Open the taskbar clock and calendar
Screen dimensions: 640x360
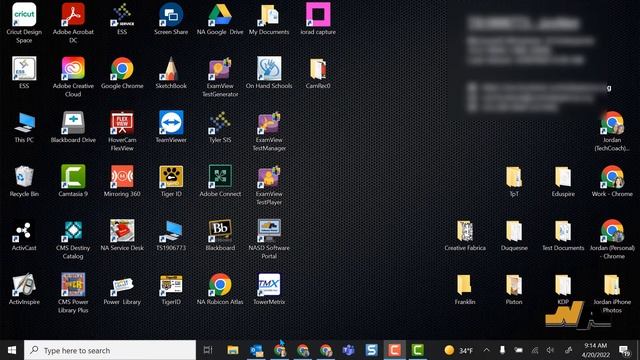596,350
